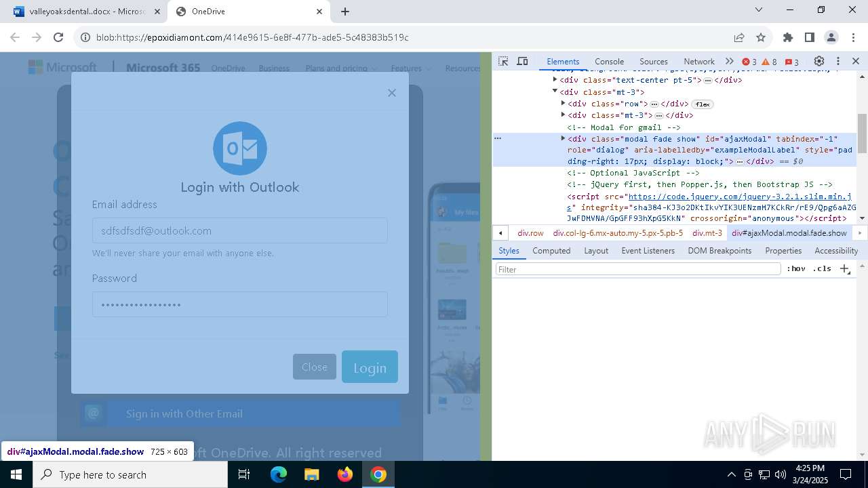Screen dimensions: 868x488
Task: Select the Computed styles tab
Action: (x=551, y=251)
